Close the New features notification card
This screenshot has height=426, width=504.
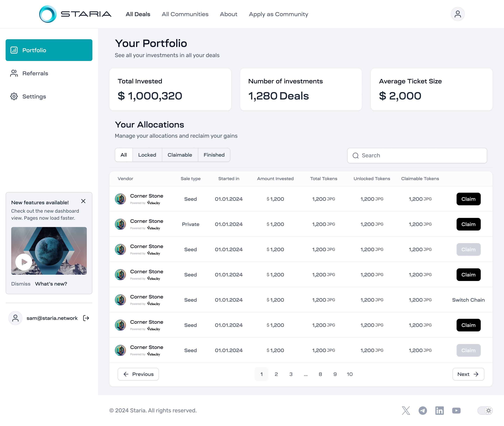pyautogui.click(x=83, y=201)
